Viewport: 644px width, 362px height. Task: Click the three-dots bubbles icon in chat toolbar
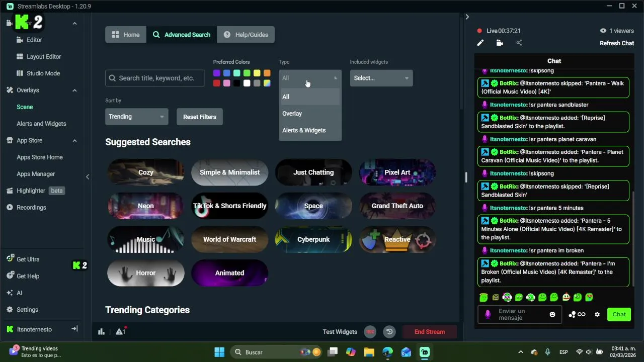pos(572,315)
